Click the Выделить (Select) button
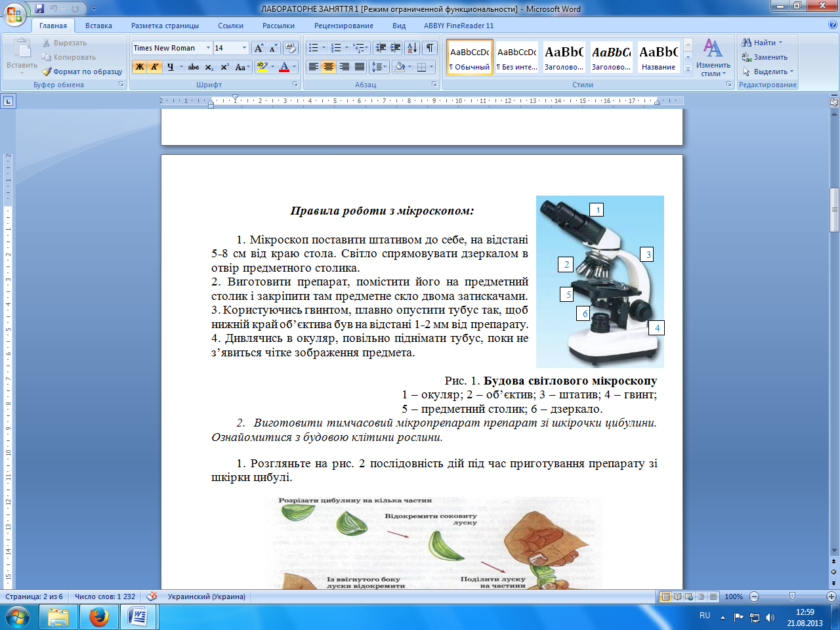Image resolution: width=840 pixels, height=630 pixels. (768, 72)
